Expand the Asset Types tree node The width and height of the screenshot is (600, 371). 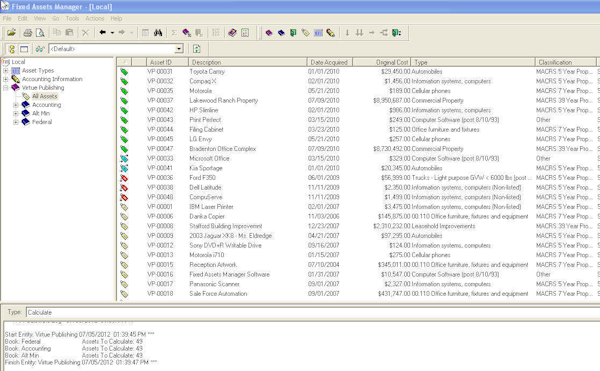coord(5,71)
